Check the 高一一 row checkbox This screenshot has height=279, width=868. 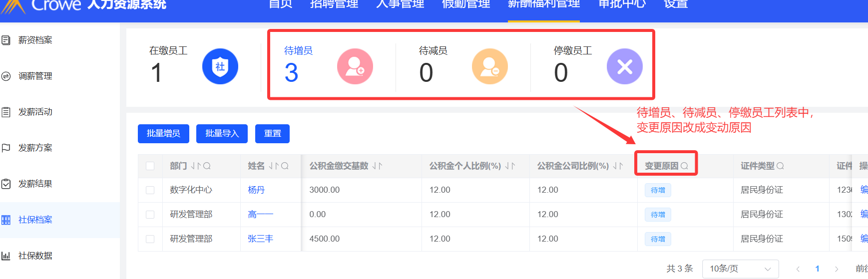pos(150,215)
